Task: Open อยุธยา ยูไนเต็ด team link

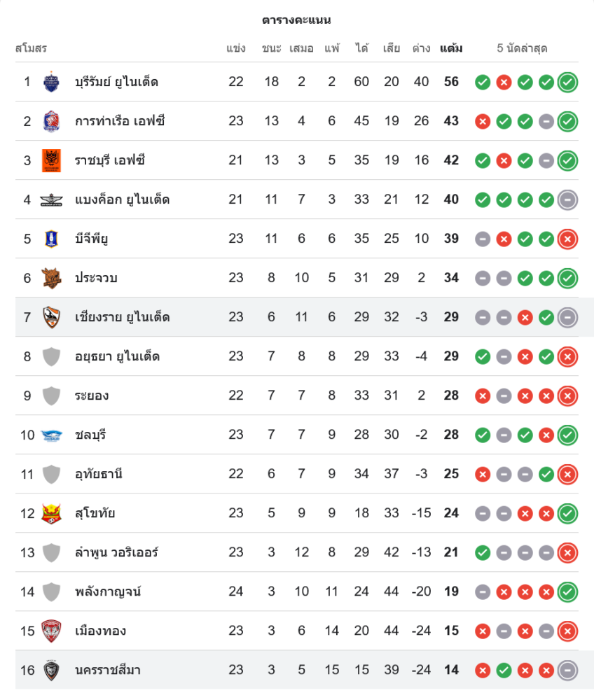Action: (x=117, y=356)
